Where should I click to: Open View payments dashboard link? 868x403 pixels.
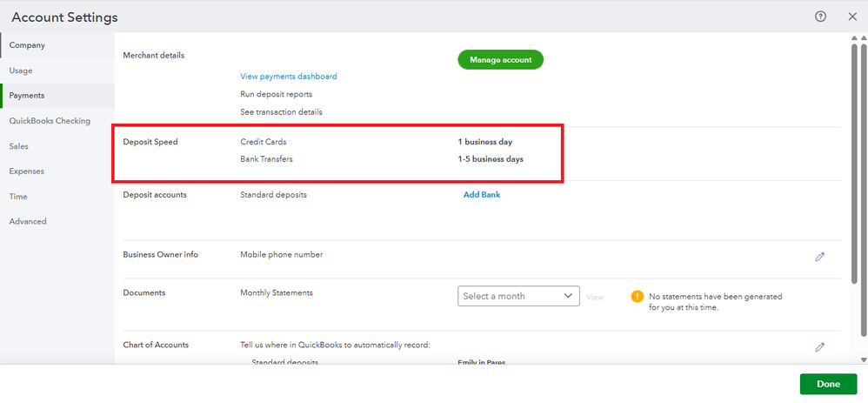(x=289, y=77)
